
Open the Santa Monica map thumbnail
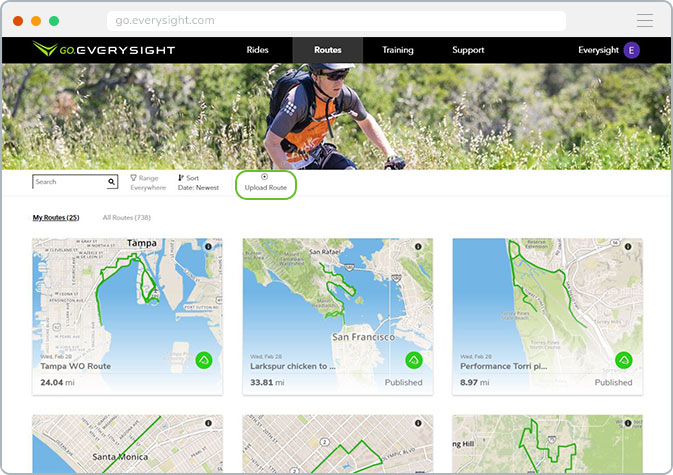(x=127, y=444)
